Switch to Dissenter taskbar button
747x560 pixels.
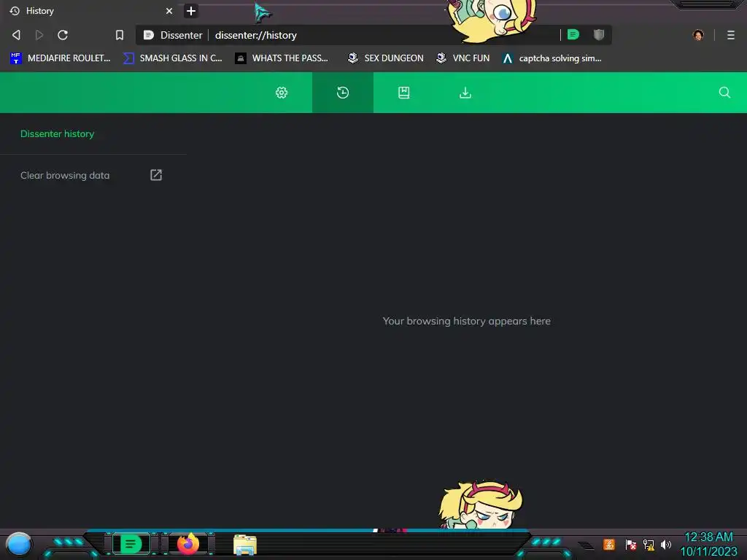[x=131, y=544]
